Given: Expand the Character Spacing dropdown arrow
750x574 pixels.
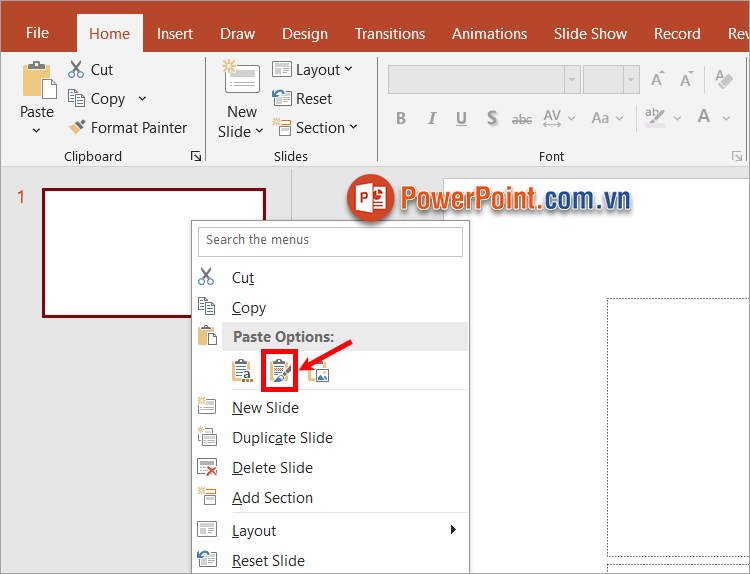Looking at the screenshot, I should pos(571,118).
